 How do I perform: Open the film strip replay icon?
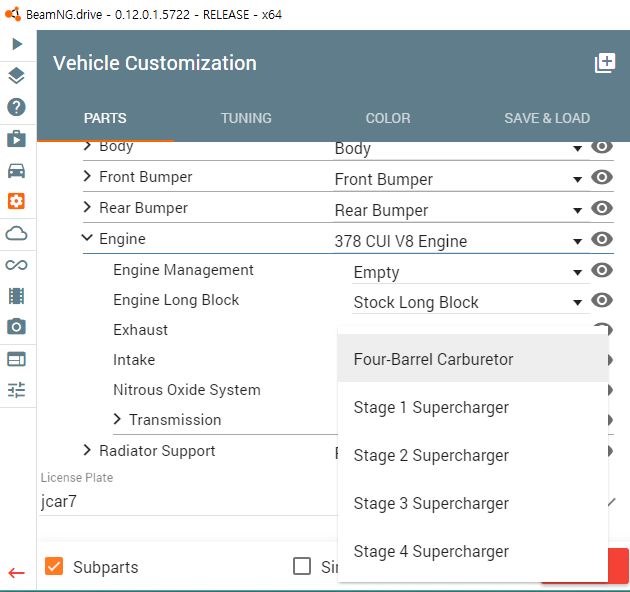click(16, 296)
